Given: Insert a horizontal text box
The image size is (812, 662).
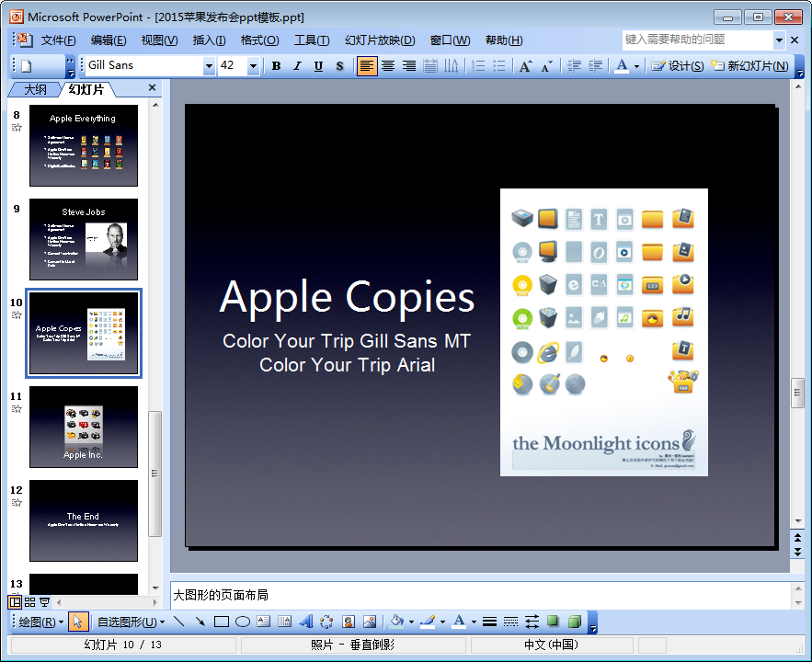Looking at the screenshot, I should click(x=264, y=622).
